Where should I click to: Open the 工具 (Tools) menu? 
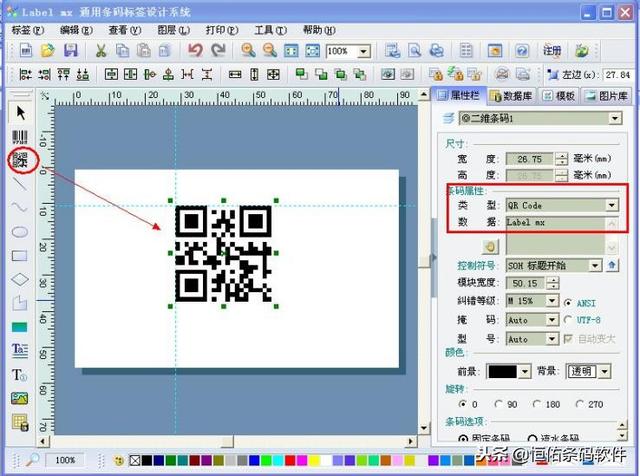(x=268, y=30)
